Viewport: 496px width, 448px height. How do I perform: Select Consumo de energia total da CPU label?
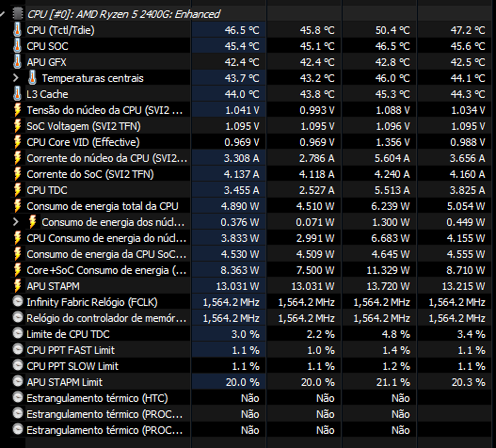pyautogui.click(x=103, y=206)
